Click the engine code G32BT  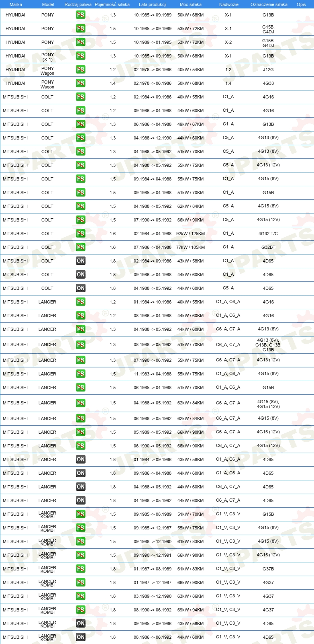(268, 247)
